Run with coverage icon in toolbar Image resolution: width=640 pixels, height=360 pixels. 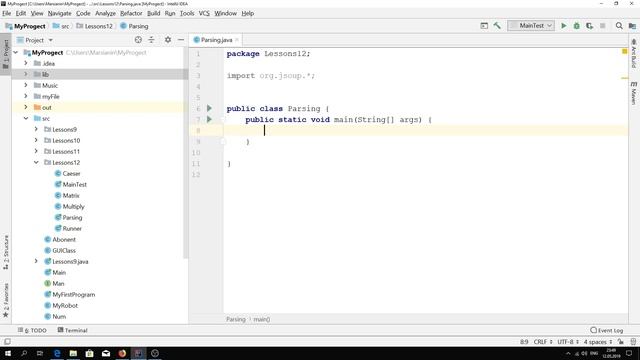pos(589,26)
